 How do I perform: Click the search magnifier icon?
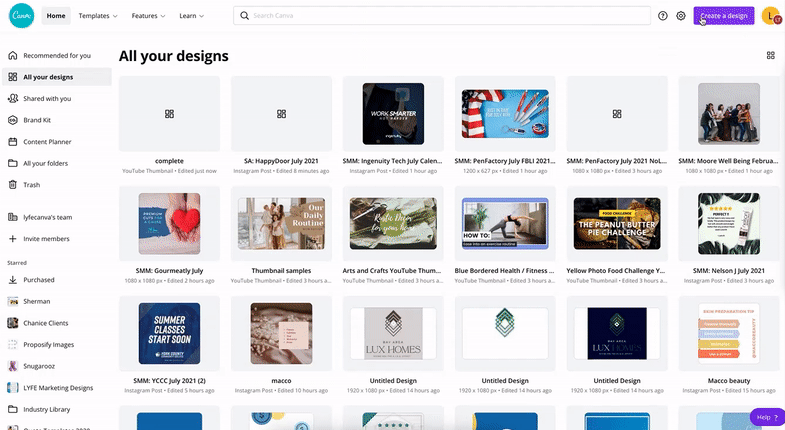point(244,16)
